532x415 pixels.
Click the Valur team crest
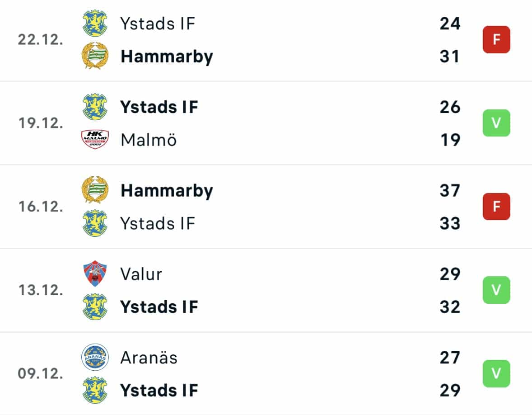tap(95, 274)
